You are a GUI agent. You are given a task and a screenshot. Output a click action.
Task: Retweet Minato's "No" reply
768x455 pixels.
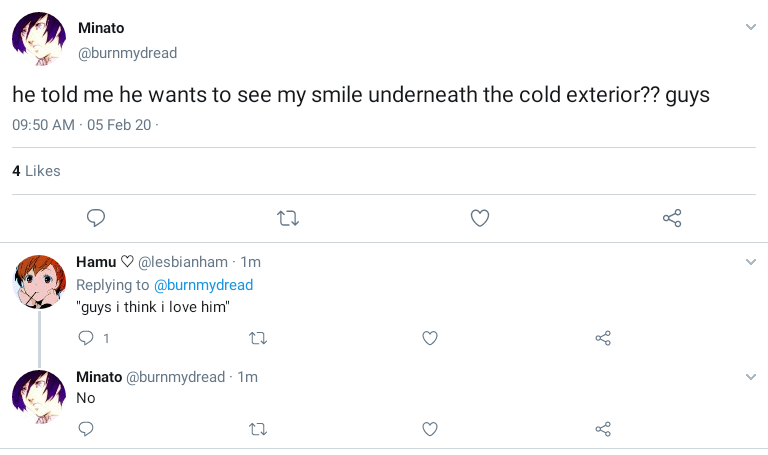point(257,429)
